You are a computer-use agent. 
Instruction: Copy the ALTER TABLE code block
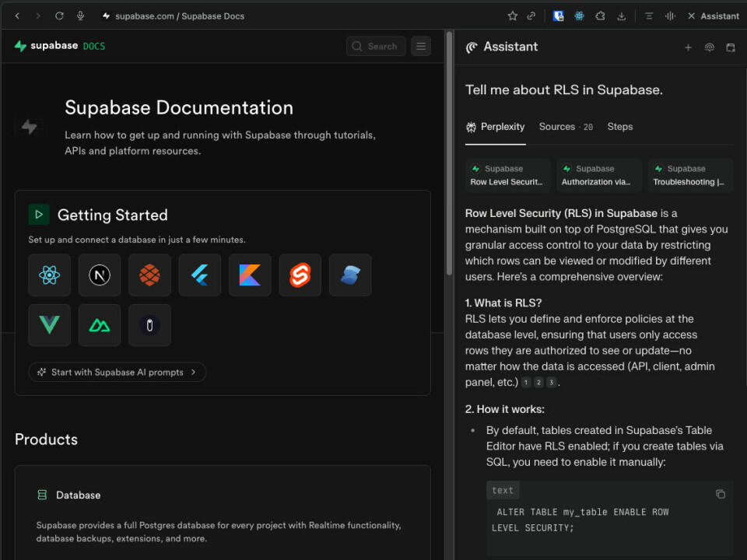coord(721,494)
